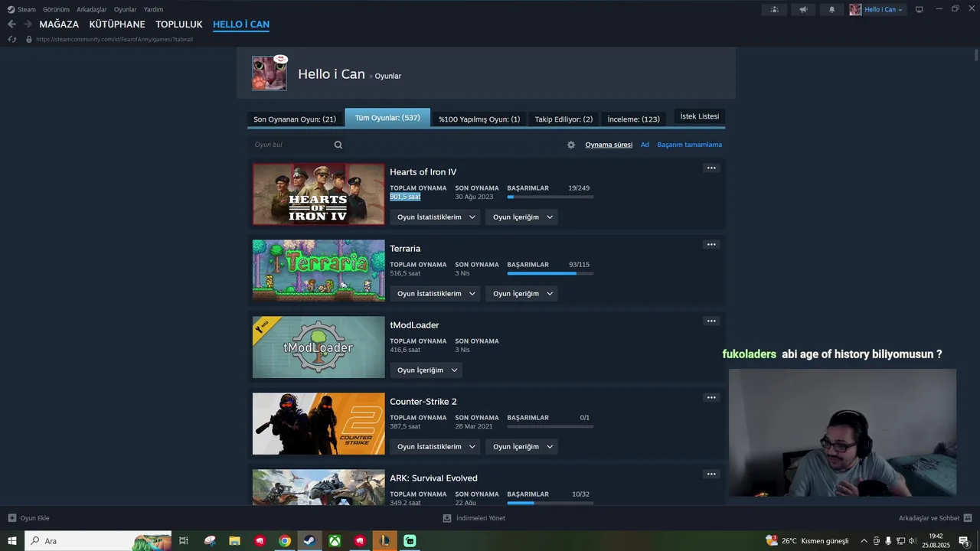Screen dimensions: 980x551
Task: Sort games by Oynama süresi
Action: click(609, 145)
